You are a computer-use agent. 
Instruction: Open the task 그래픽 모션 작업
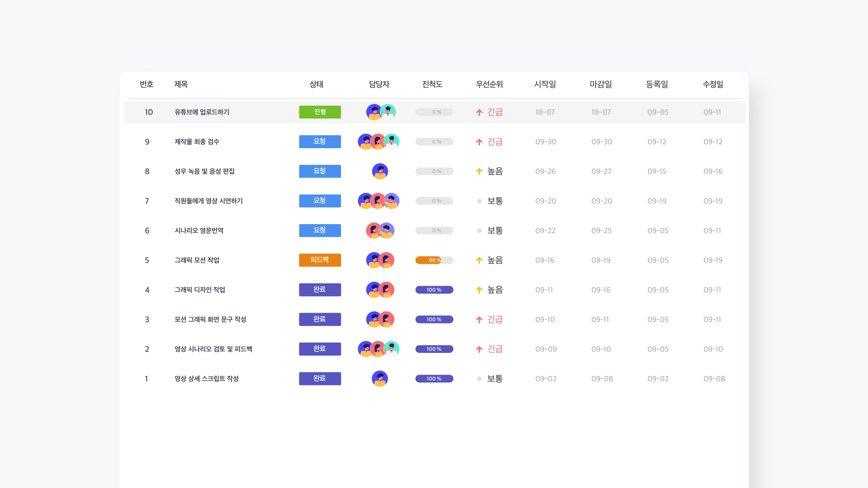[197, 260]
